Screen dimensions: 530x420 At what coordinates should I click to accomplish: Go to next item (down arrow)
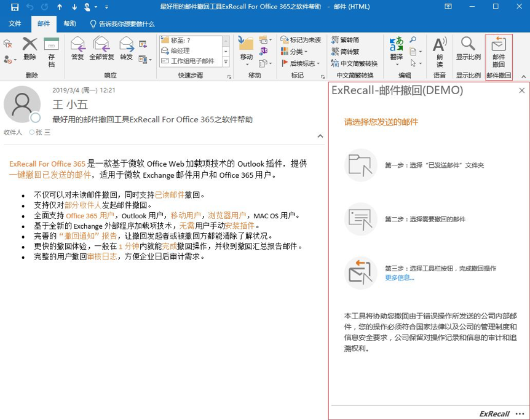pos(74,7)
